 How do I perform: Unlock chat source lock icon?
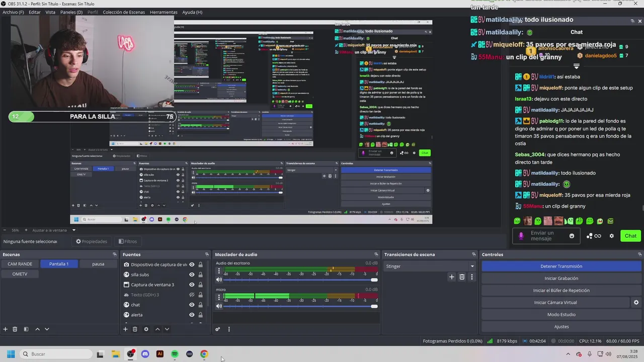(x=200, y=305)
